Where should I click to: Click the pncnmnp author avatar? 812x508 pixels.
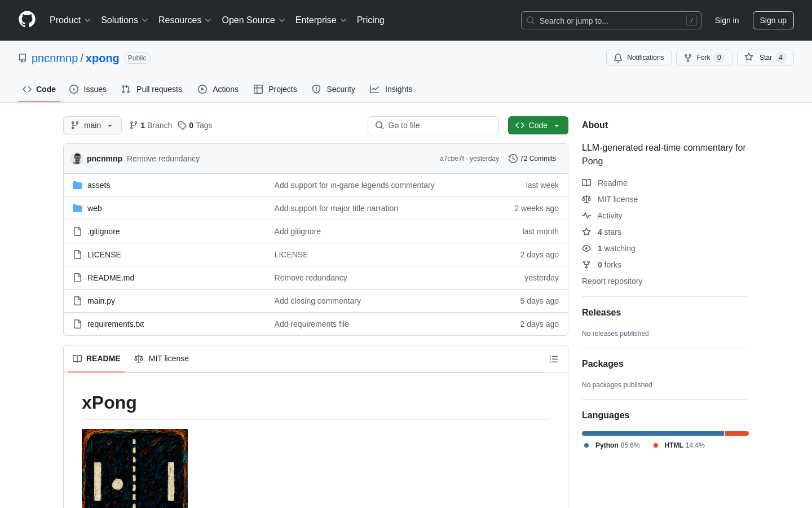(x=77, y=159)
